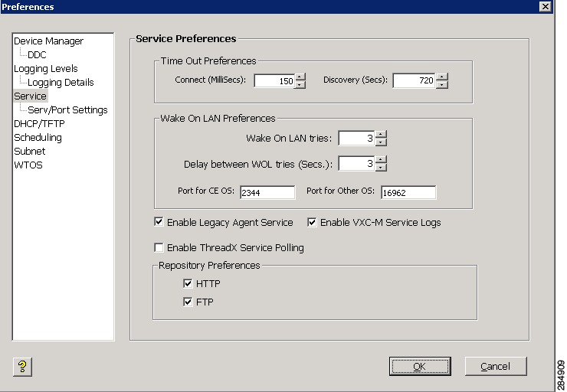Open Serv/Port Settings under Service
Image resolution: width=567 pixels, height=392 pixels.
(x=67, y=109)
